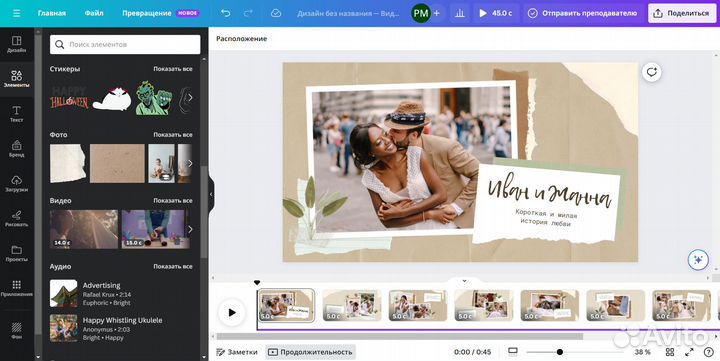720x361 pixels.
Task: Toggle the Продолжительность timeline button
Action: [310, 352]
